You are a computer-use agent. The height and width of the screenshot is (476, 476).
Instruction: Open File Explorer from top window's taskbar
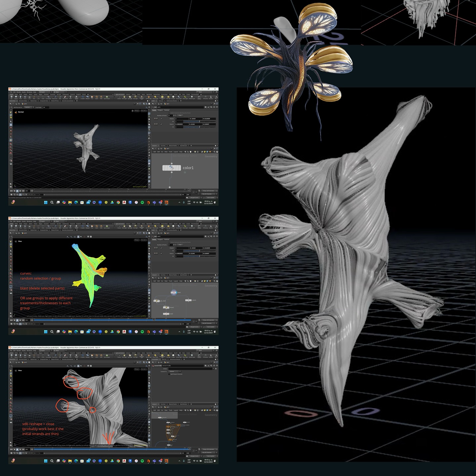pyautogui.click(x=70, y=202)
